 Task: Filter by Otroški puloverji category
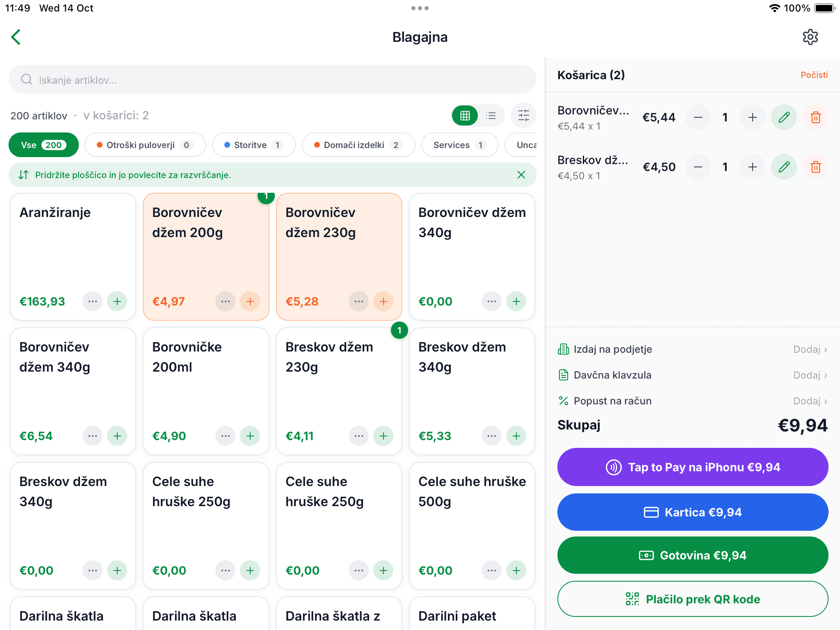click(145, 145)
